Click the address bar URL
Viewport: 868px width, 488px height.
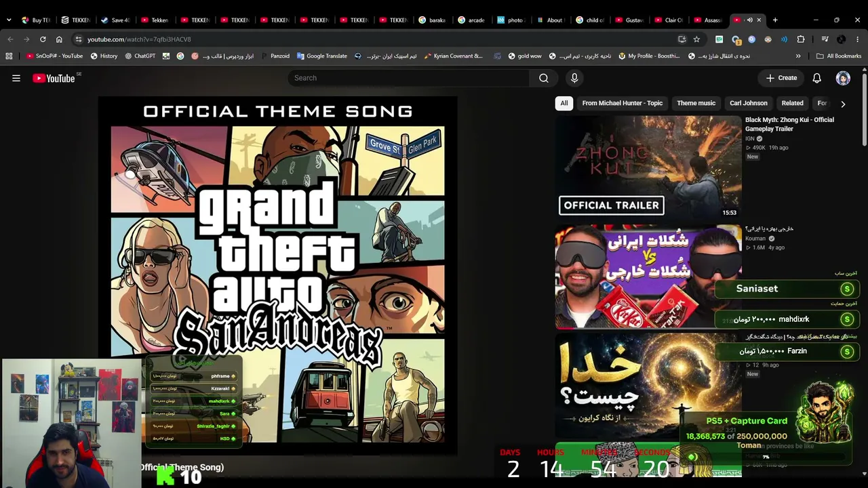pyautogui.click(x=139, y=39)
